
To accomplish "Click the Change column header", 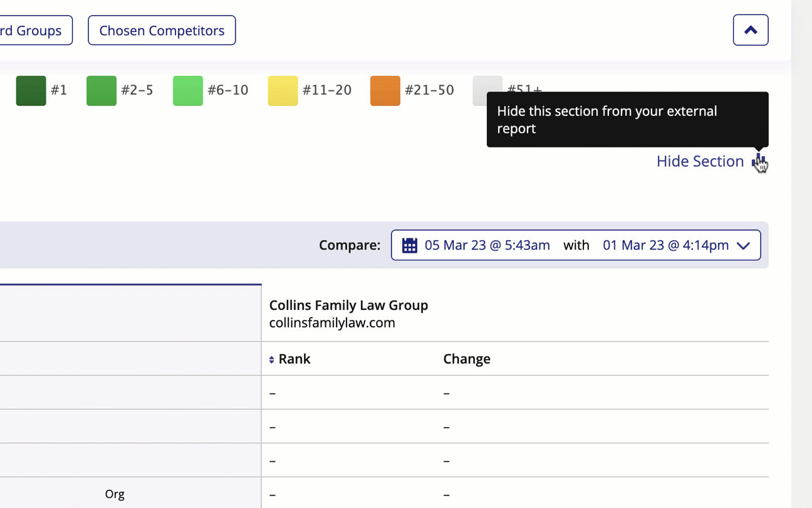I will pyautogui.click(x=466, y=359).
